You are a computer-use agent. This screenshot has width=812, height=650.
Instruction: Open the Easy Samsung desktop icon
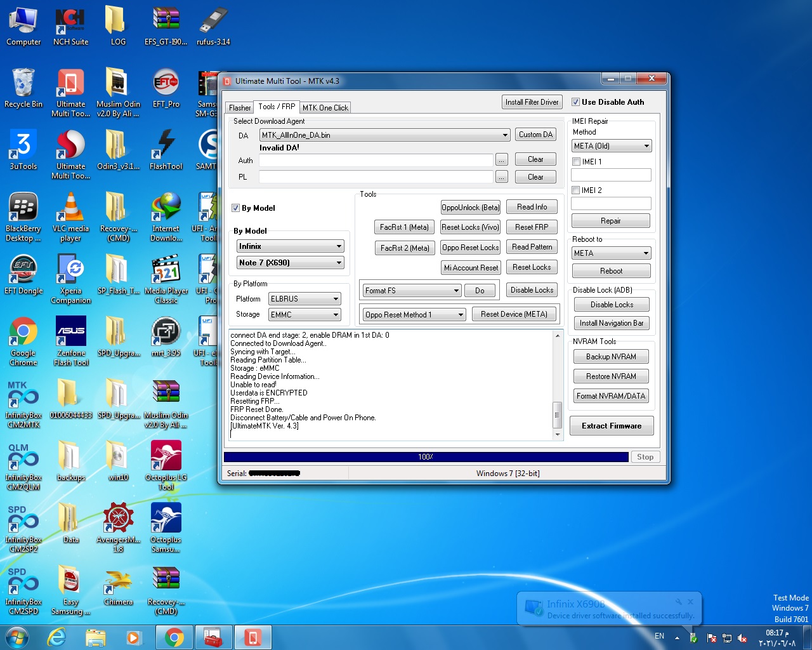coord(70,590)
